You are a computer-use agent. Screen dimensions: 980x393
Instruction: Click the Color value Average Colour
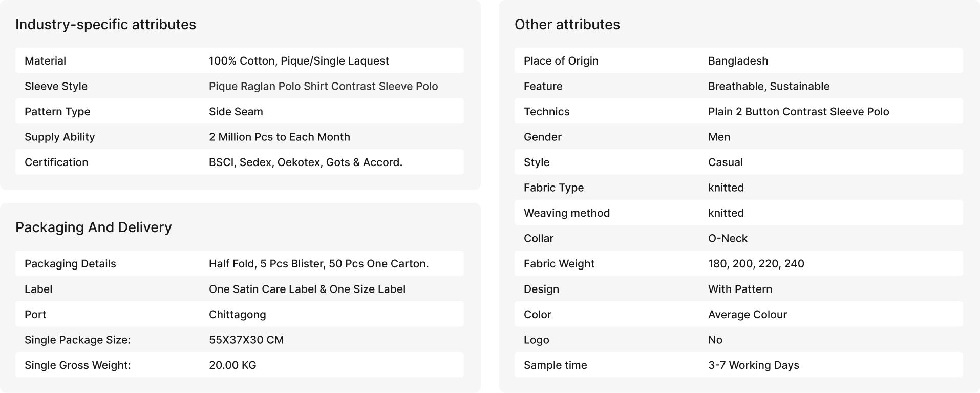(x=748, y=315)
